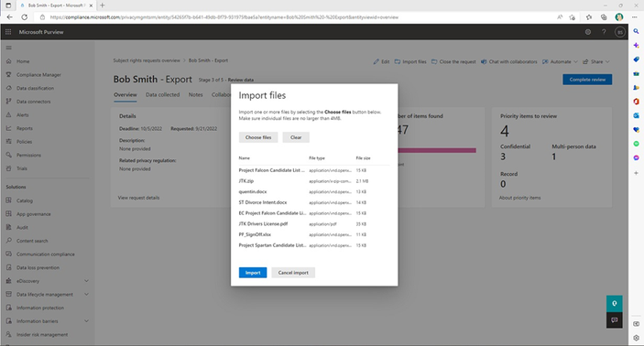Switch to the Notes tab
This screenshot has width=644, height=346.
[x=195, y=95]
